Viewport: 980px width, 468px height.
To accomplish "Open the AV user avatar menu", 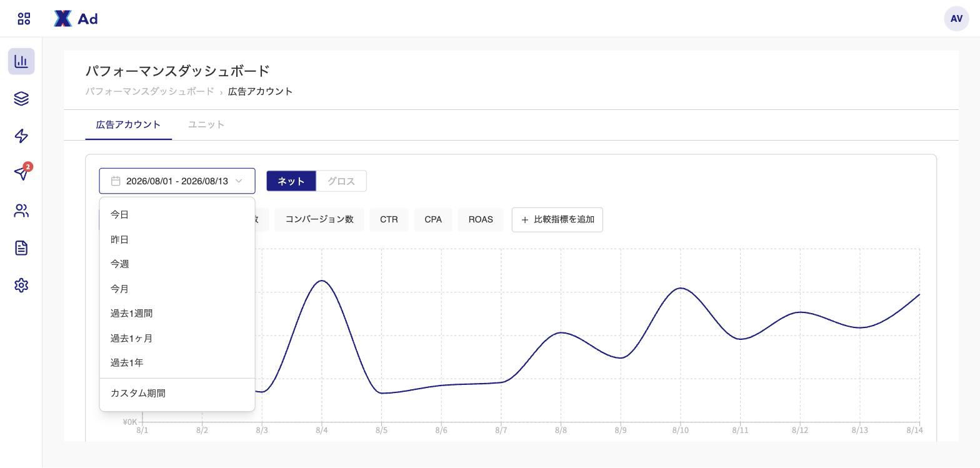I will click(956, 19).
